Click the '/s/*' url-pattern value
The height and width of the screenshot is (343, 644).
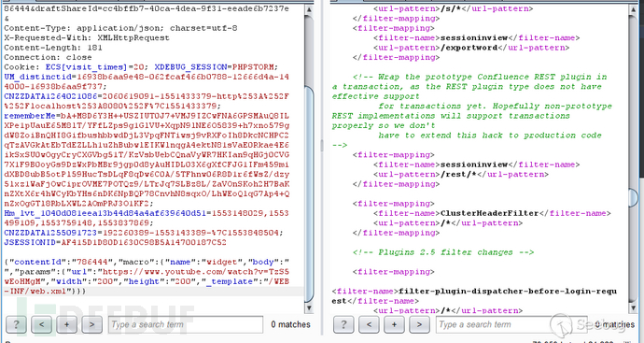[x=451, y=8]
